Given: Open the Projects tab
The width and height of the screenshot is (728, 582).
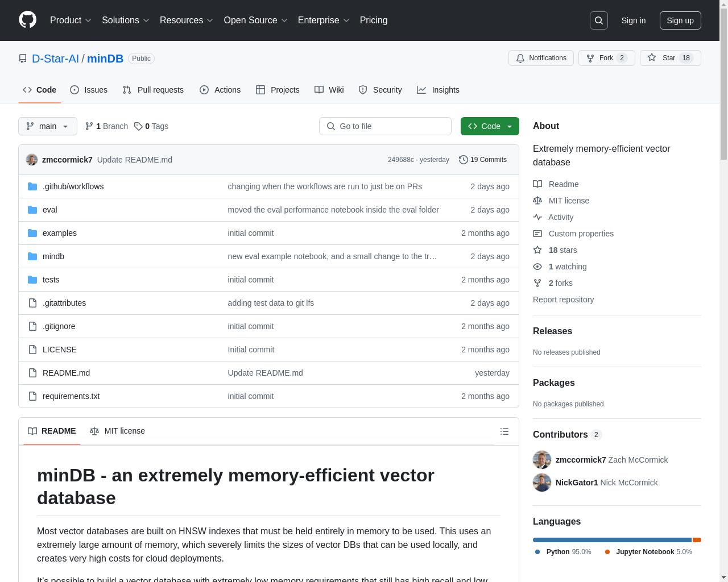Looking at the screenshot, I should 278,90.
